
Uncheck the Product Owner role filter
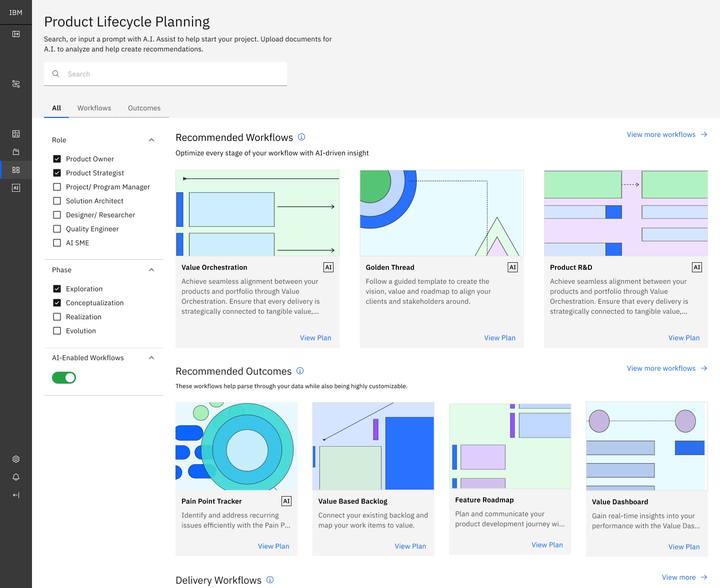tap(56, 158)
